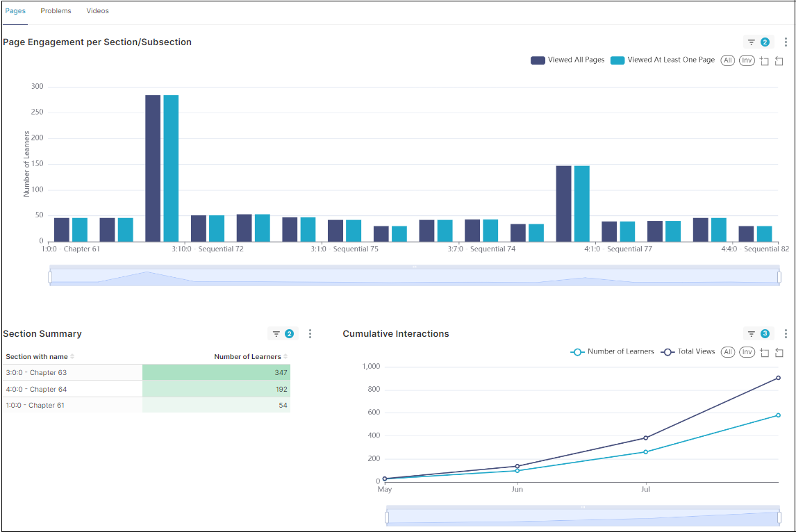Sort table by Section with name column
This screenshot has width=796, height=532.
pos(40,357)
